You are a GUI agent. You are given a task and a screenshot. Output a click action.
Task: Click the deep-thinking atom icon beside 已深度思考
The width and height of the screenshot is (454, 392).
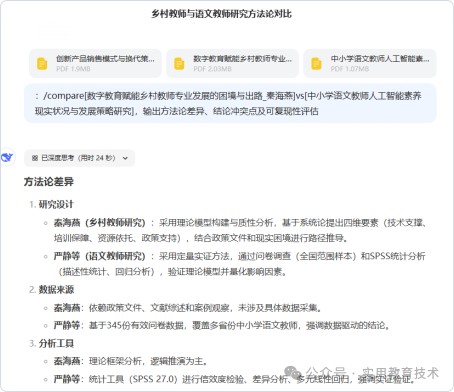35,158
